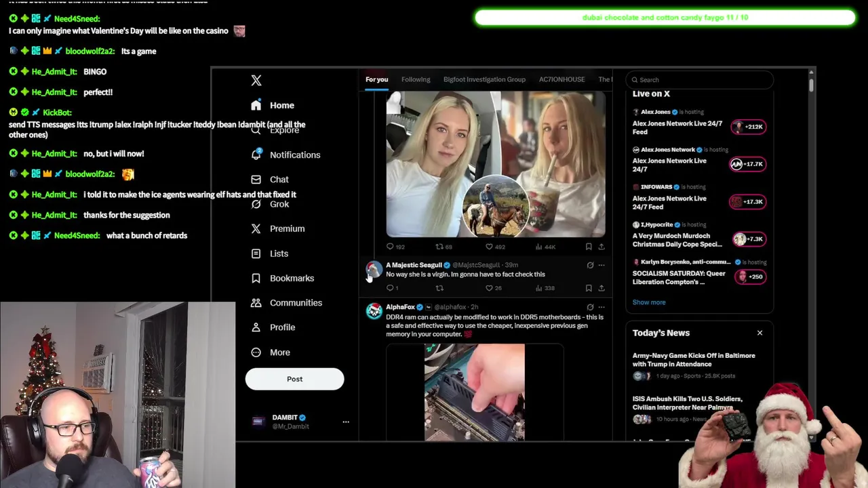Join INFOWARS live with +17.3K
Screen dimensions: 868x488
[748, 201]
